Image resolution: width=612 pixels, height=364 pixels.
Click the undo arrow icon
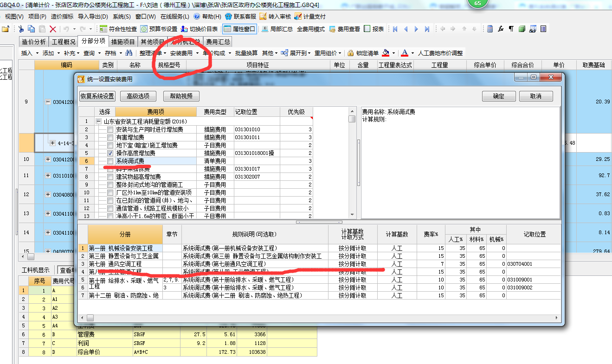pyautogui.click(x=66, y=29)
